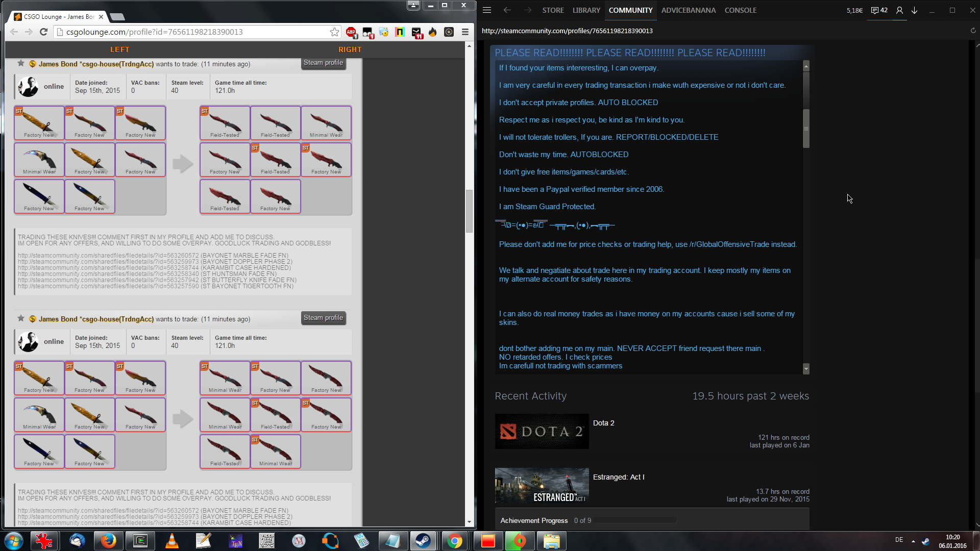980x551 pixels.
Task: Open the Steam downloads arrow icon
Action: 914,10
